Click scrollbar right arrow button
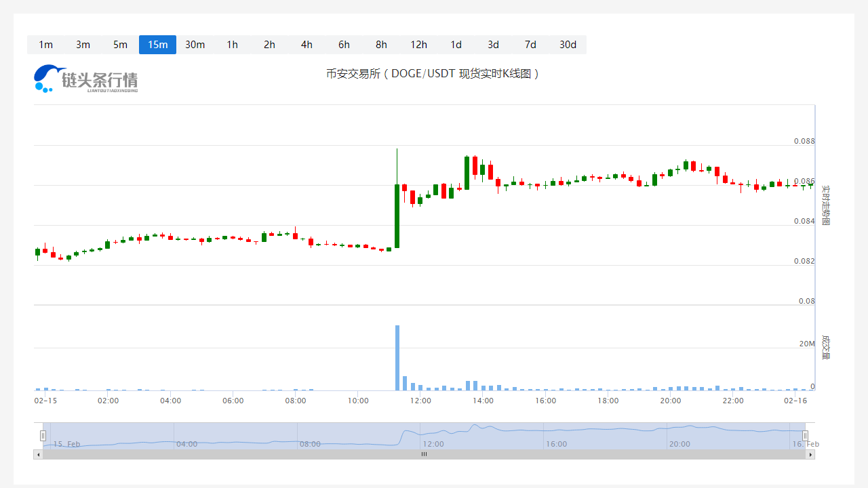The width and height of the screenshot is (868, 488). coord(810,455)
